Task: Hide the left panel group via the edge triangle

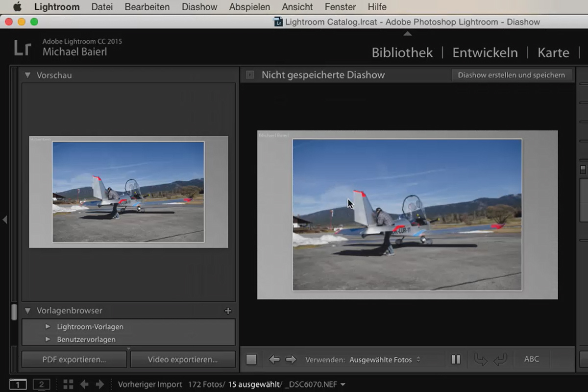Action: [x=5, y=220]
